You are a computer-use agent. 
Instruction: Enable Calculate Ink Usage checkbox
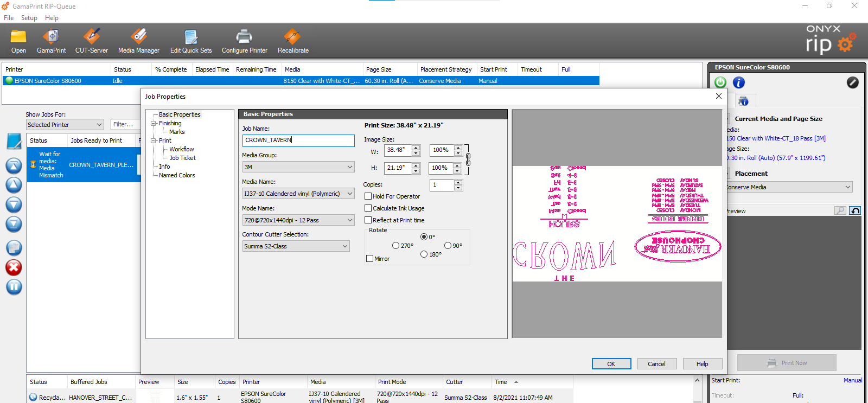tap(368, 208)
